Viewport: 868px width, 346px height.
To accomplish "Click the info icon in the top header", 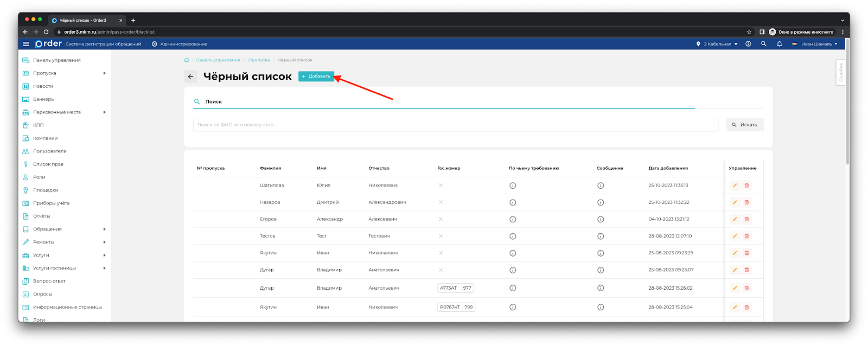I will (748, 44).
